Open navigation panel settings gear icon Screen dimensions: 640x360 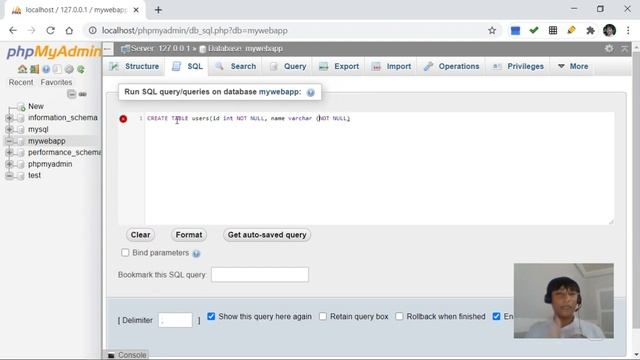[69, 69]
